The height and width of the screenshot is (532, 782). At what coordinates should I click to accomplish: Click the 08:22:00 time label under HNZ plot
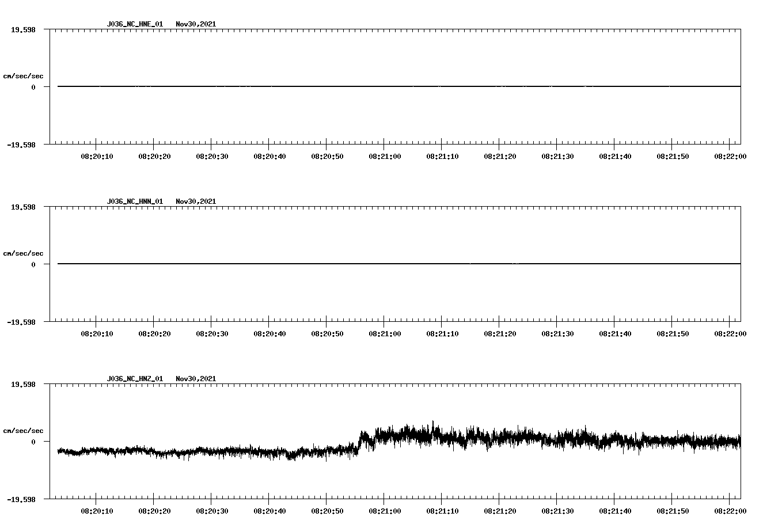point(730,511)
